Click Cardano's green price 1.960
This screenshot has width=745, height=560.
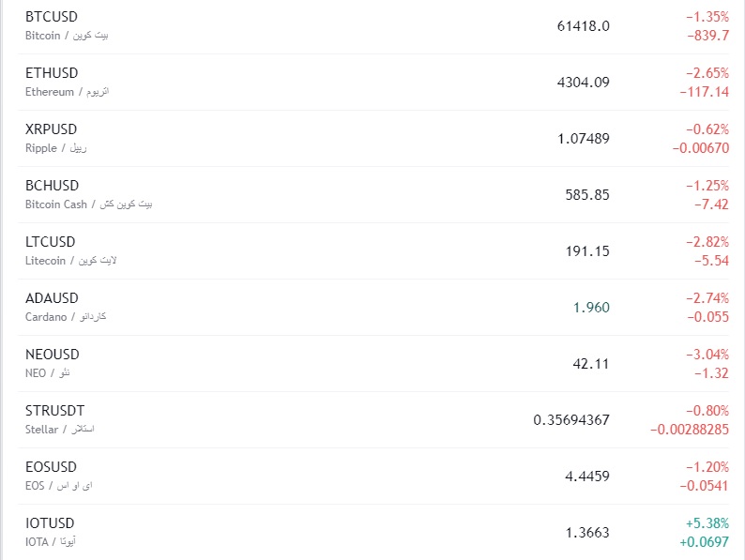pos(591,307)
